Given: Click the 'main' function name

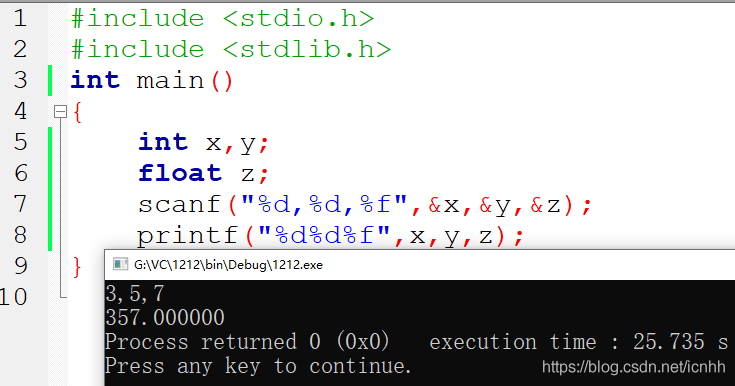Looking at the screenshot, I should [170, 81].
